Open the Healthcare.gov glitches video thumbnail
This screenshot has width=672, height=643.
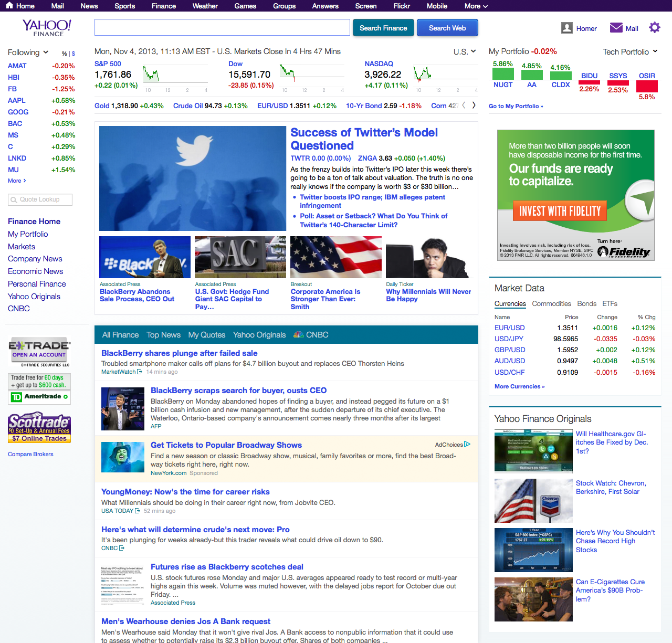[x=533, y=451]
